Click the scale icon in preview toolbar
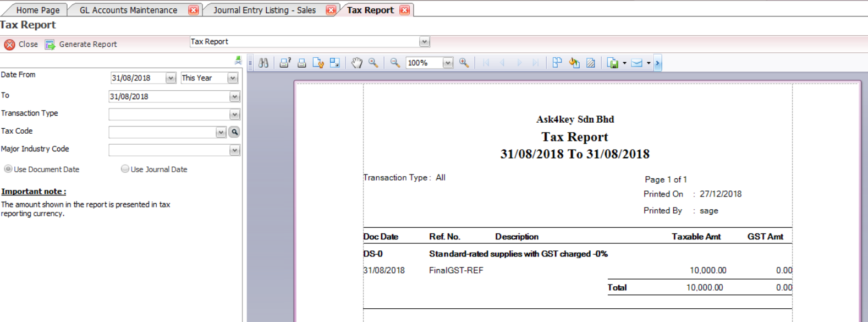This screenshot has height=322, width=868. click(334, 63)
